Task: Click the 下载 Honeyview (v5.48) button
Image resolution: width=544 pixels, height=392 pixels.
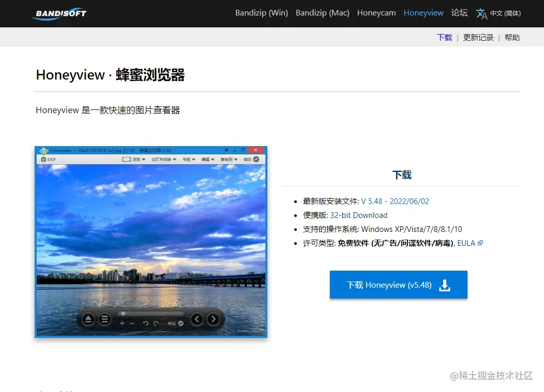Action: click(x=398, y=285)
